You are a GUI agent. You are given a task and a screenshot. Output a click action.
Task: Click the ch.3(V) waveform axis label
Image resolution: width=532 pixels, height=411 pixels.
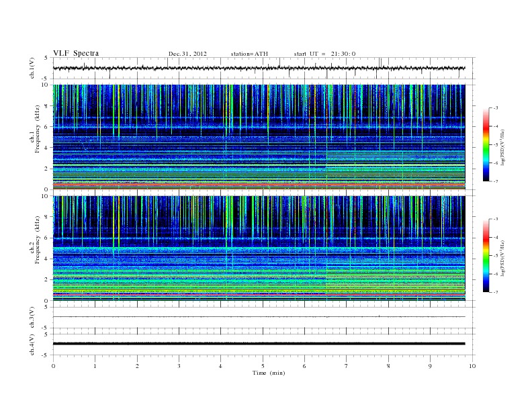click(x=32, y=317)
